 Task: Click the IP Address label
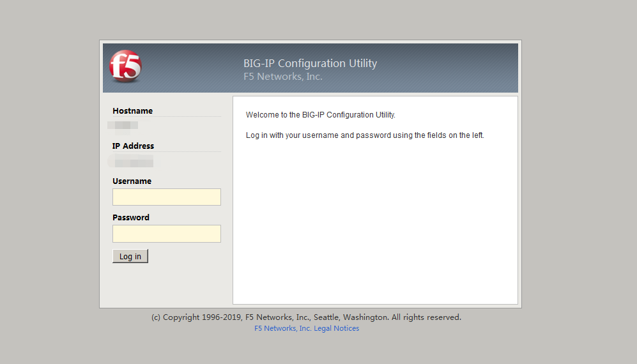point(134,146)
